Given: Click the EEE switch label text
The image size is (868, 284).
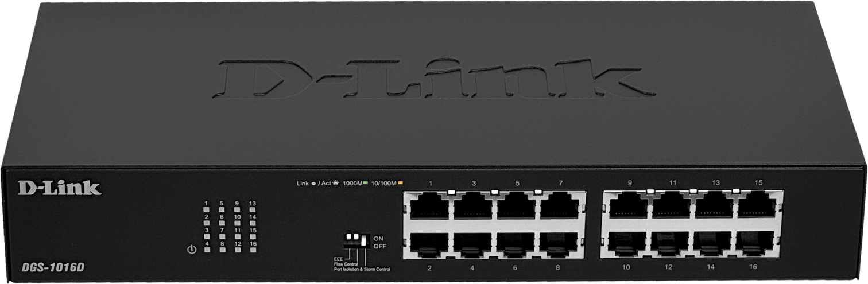Looking at the screenshot, I should coord(339,259).
